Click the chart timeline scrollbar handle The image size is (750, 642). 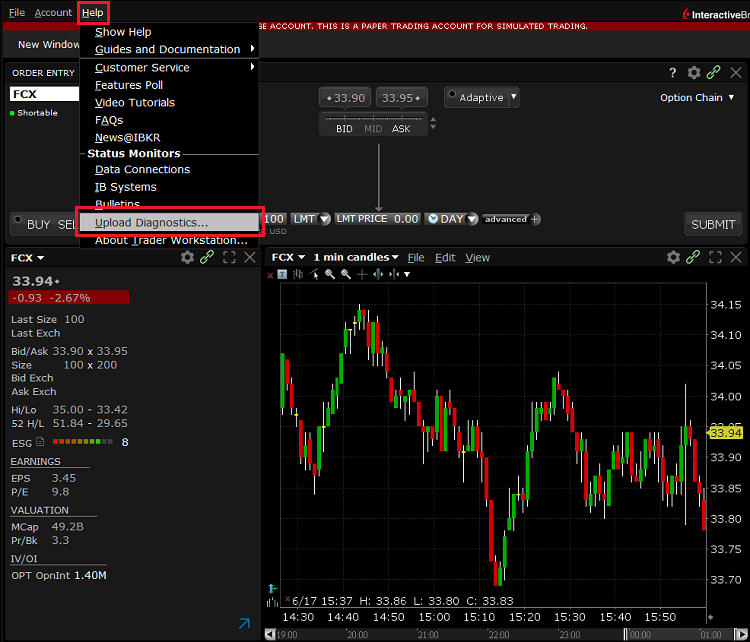coord(625,635)
